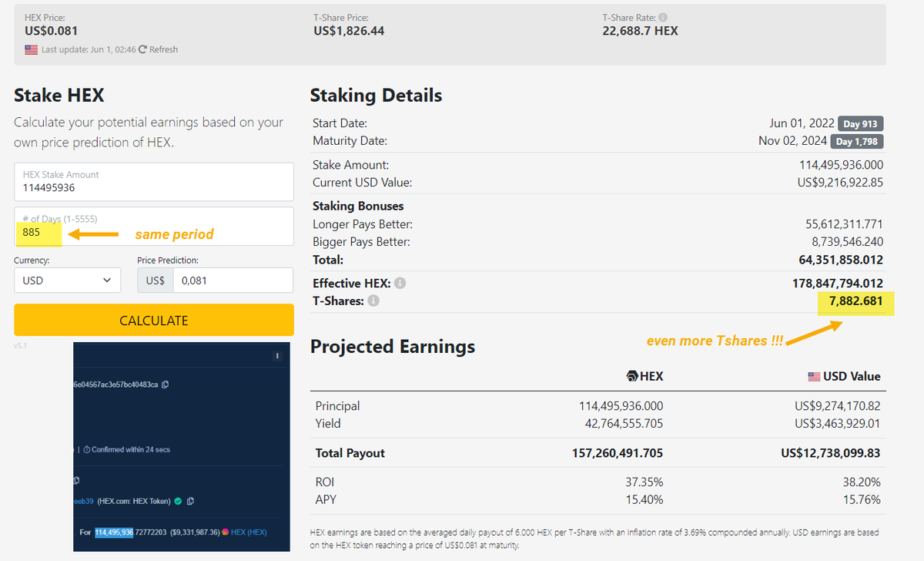Image resolution: width=924 pixels, height=561 pixels.
Task: Click the Refresh icon beside the last update time
Action: coord(142,49)
